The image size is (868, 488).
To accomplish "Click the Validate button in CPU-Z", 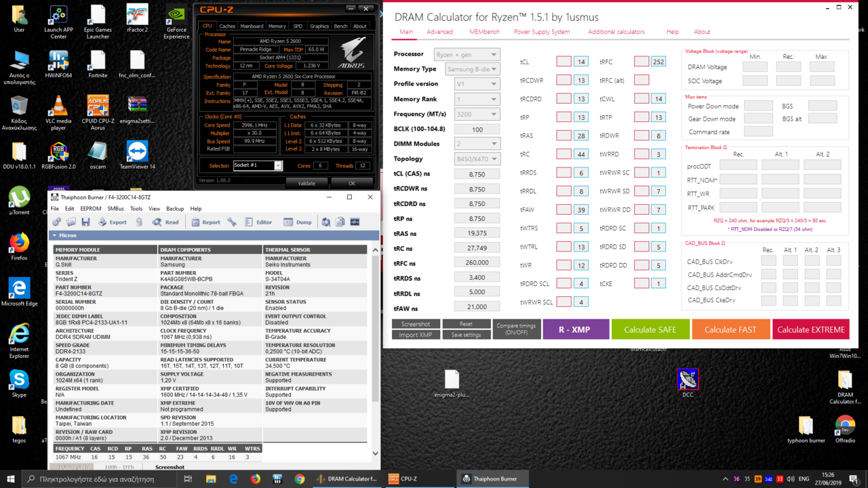I will [307, 183].
